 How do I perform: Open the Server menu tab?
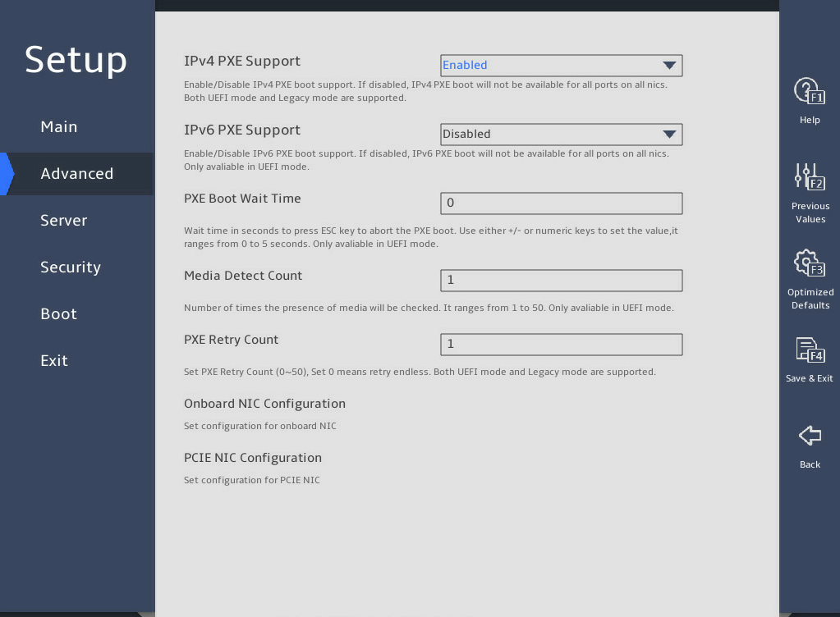[64, 221]
